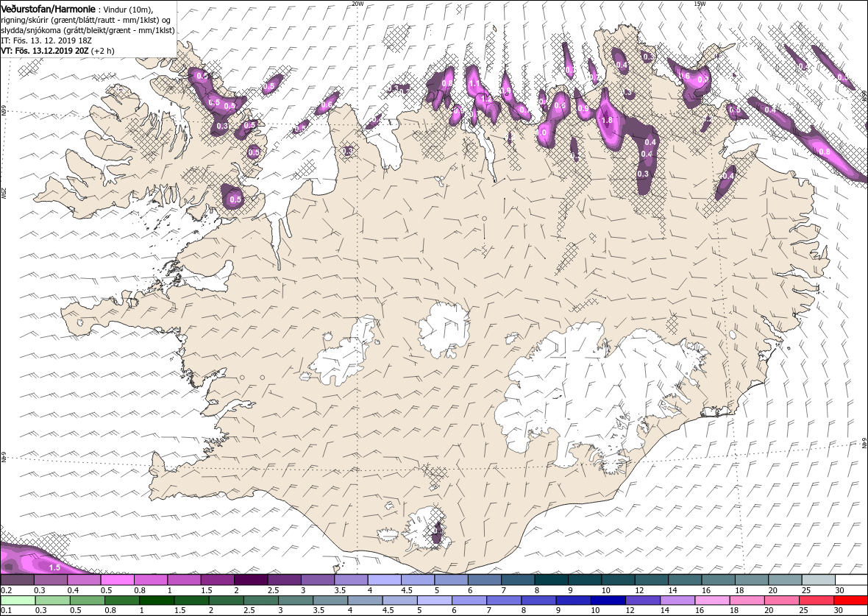Click the 1.1 precipitation value on north coast
The image size is (868, 616).
click(x=474, y=84)
